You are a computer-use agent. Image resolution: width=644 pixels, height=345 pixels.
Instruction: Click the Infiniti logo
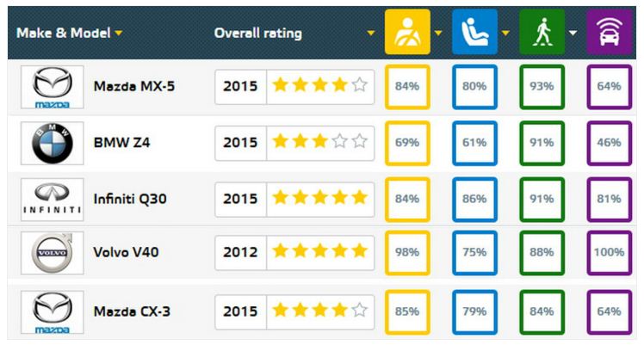(x=53, y=199)
